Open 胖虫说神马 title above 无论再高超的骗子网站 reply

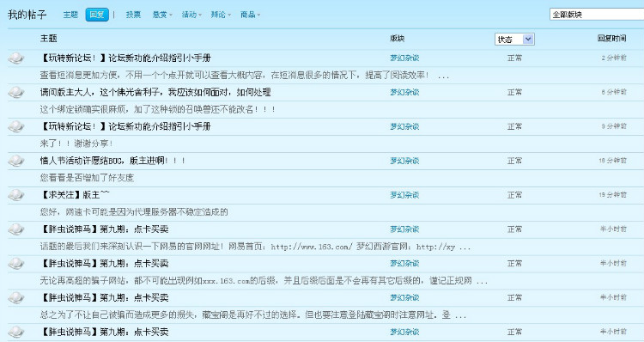pos(104,263)
